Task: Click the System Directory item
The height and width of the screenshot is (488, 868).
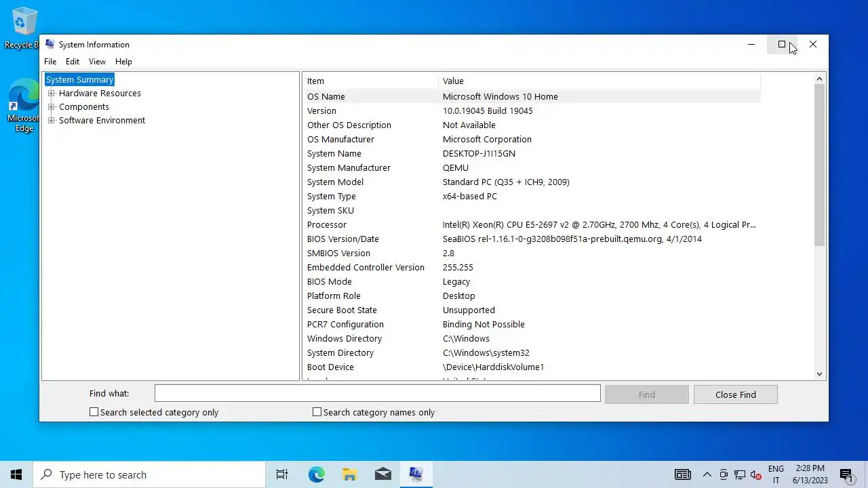Action: (340, 352)
